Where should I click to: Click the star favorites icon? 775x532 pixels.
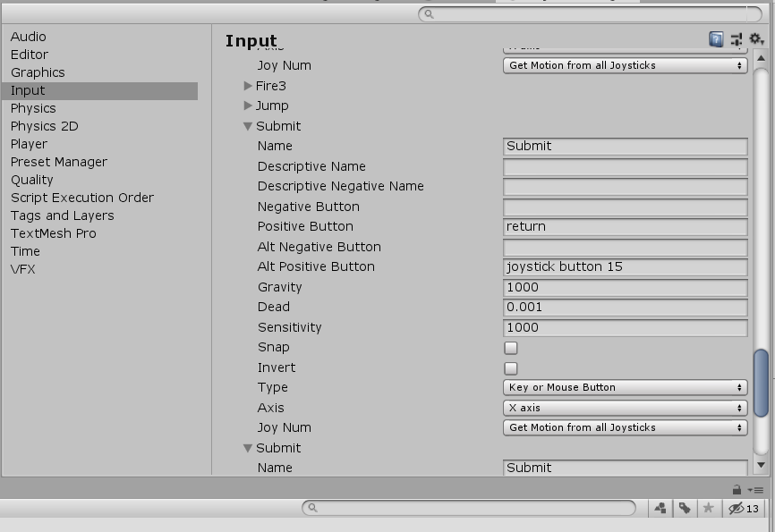point(709,508)
